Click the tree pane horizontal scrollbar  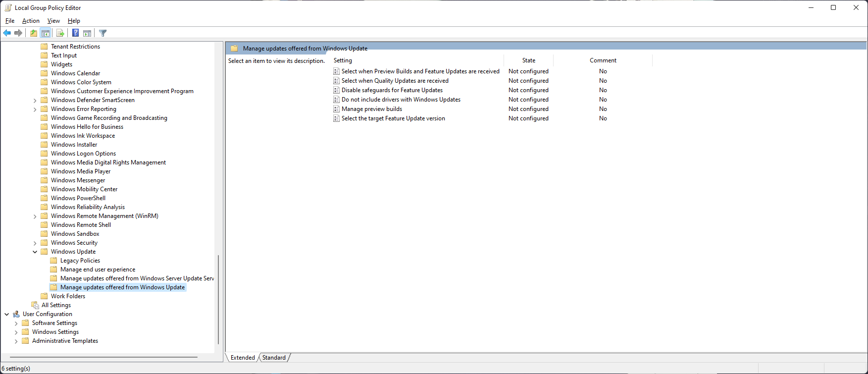(x=103, y=357)
